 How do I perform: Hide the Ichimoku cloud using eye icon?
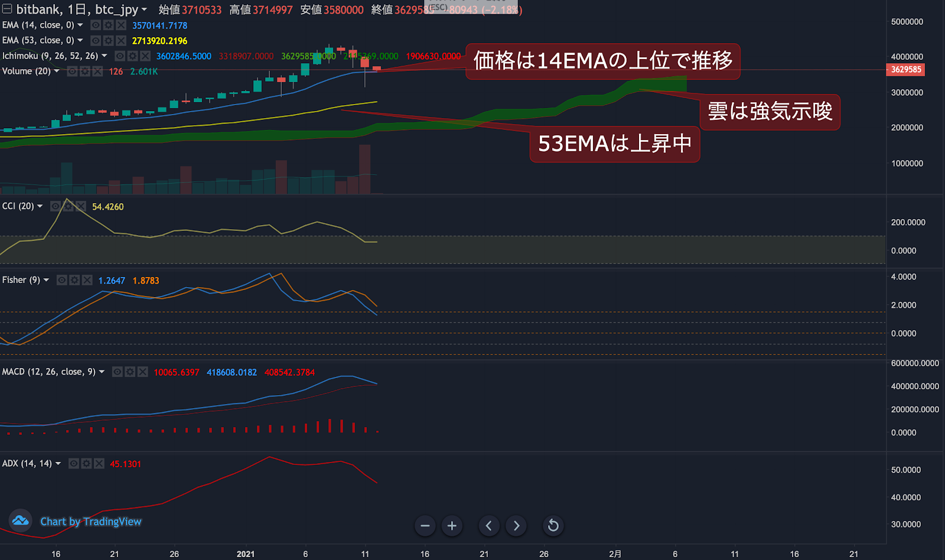pyautogui.click(x=120, y=56)
